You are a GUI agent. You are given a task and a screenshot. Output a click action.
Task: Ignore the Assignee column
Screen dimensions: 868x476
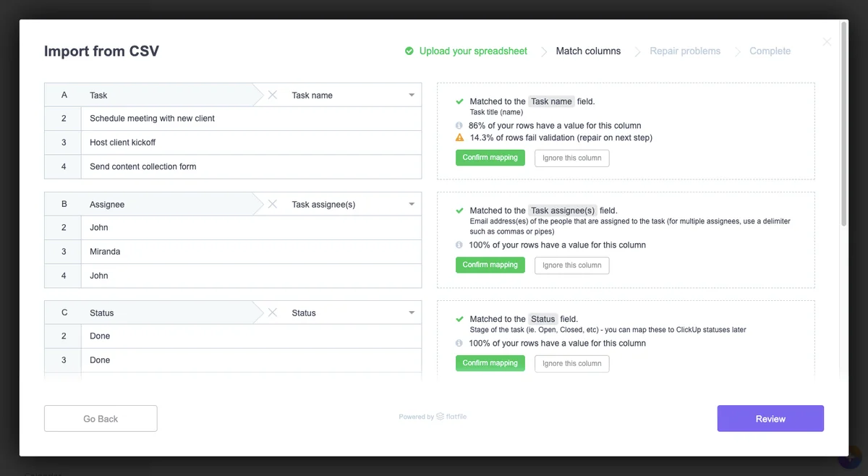571,265
